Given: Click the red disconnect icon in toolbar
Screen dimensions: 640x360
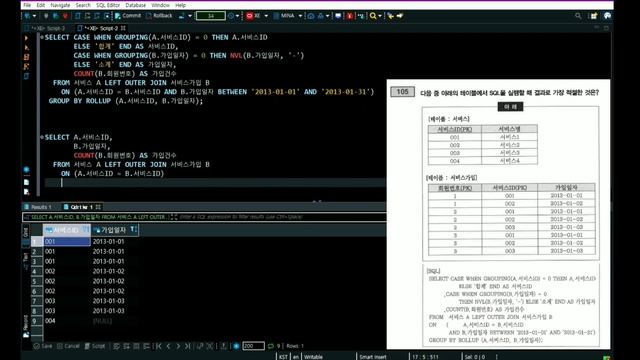Looking at the screenshot, I should click(x=65, y=16).
